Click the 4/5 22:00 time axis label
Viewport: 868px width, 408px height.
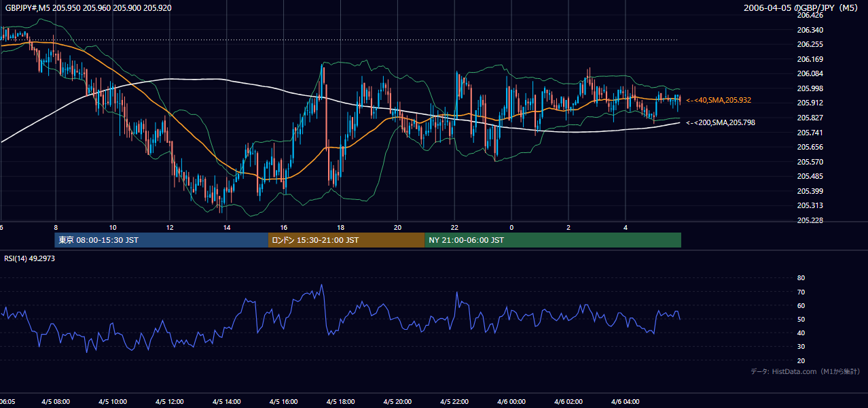[x=454, y=402]
